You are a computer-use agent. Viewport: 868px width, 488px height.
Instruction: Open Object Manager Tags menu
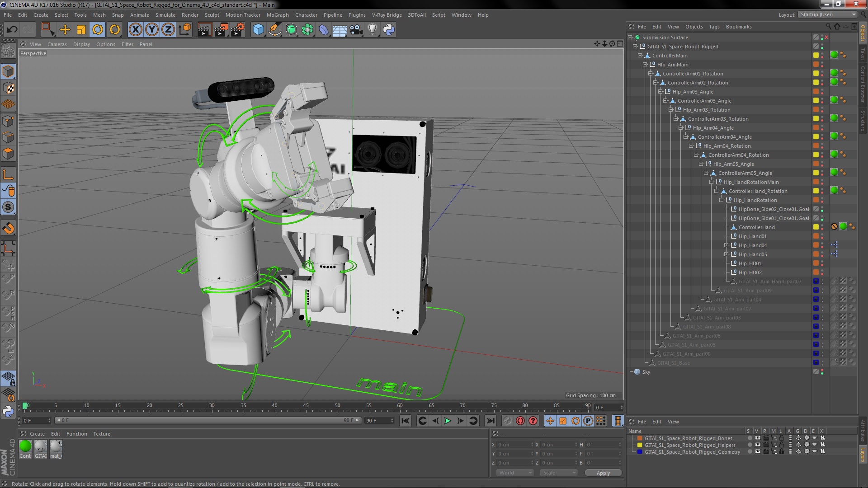pos(714,27)
